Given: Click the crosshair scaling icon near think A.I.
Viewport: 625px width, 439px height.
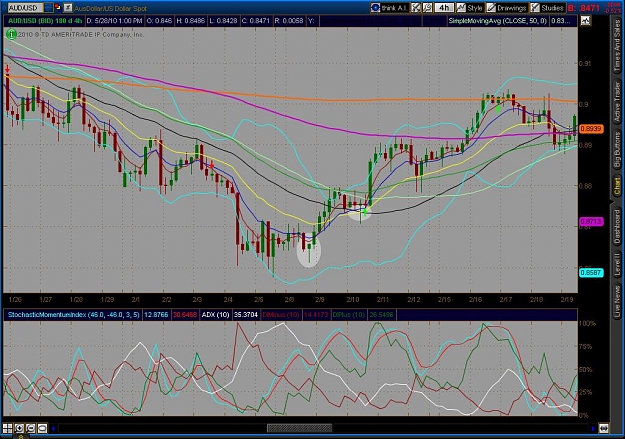Looking at the screenshot, I should [416, 8].
